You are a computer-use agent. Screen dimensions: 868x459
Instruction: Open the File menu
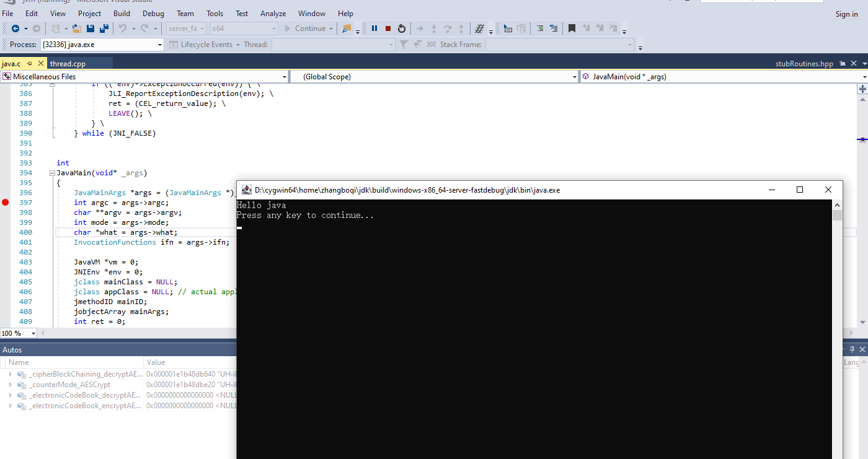click(x=7, y=14)
